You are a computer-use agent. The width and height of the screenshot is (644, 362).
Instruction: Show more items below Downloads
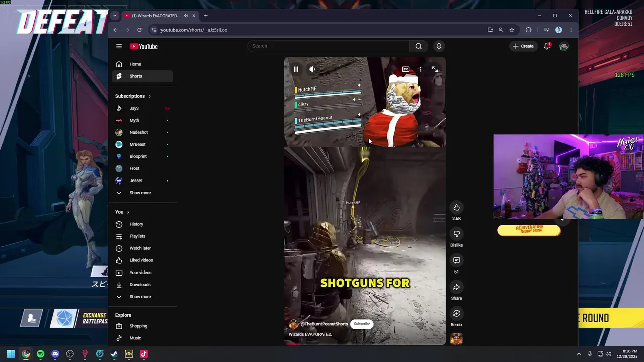click(x=142, y=297)
